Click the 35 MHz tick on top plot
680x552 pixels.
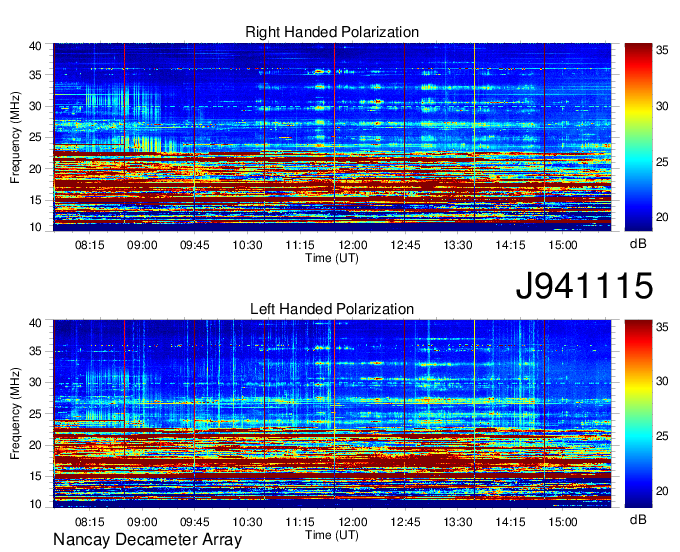click(x=36, y=75)
